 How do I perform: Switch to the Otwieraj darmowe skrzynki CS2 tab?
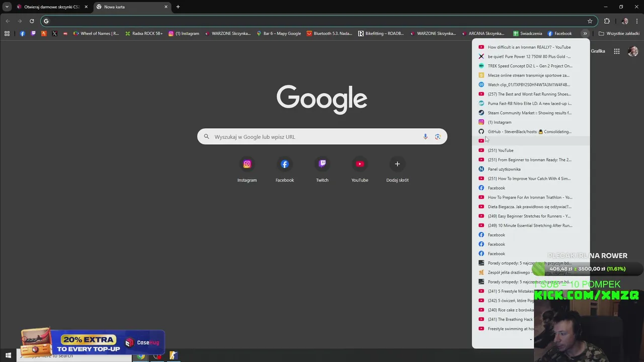point(52,7)
